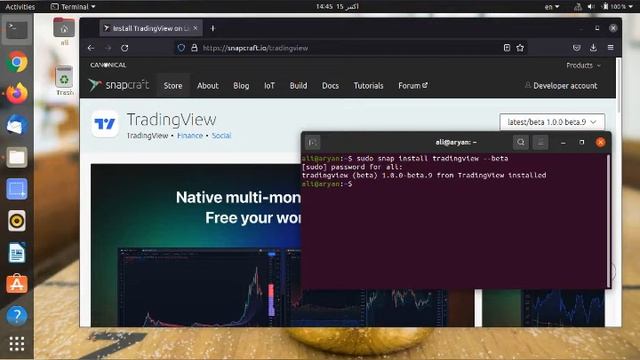The height and width of the screenshot is (360, 640).
Task: Open Pocket save icon in Firefox
Action: click(576, 48)
